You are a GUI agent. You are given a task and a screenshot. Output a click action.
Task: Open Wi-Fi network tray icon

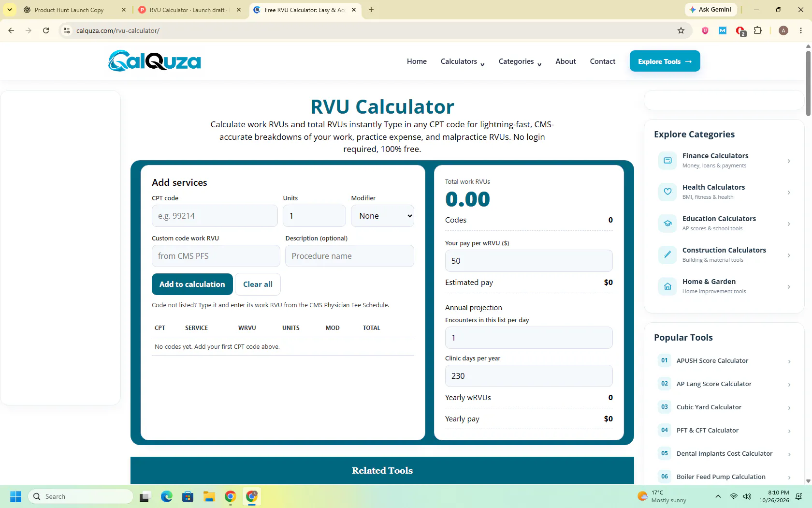734,496
